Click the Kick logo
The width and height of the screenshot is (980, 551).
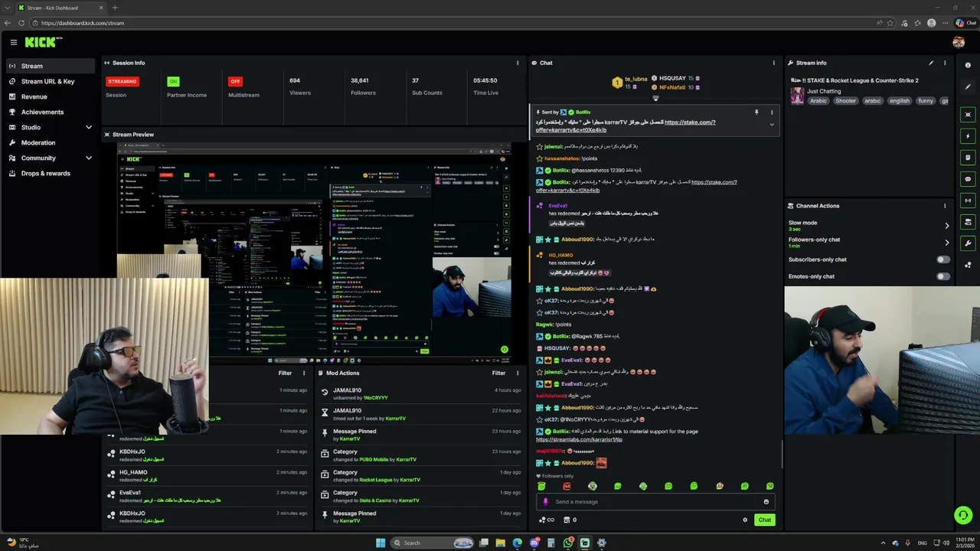click(43, 43)
